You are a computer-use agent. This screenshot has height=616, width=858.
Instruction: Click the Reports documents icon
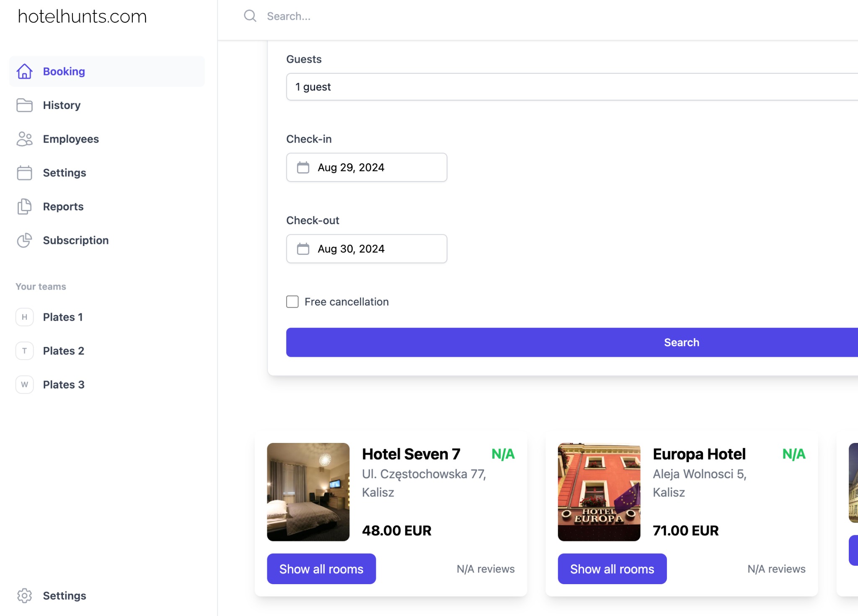pyautogui.click(x=24, y=207)
